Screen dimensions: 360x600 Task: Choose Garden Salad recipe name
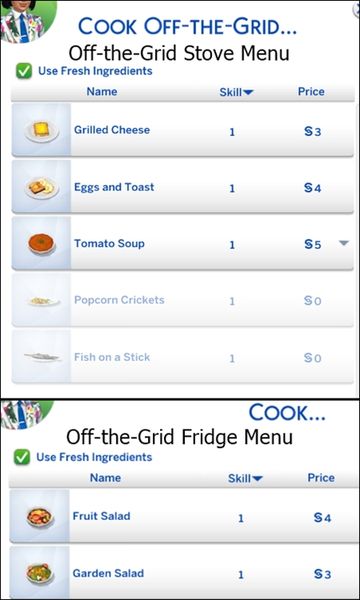(x=108, y=573)
